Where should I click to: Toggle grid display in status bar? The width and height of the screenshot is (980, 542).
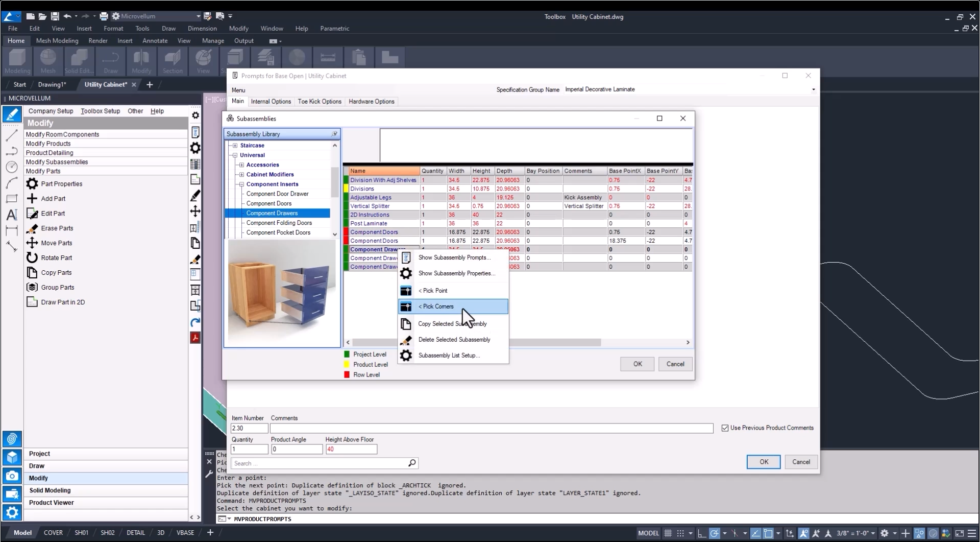[x=668, y=533]
